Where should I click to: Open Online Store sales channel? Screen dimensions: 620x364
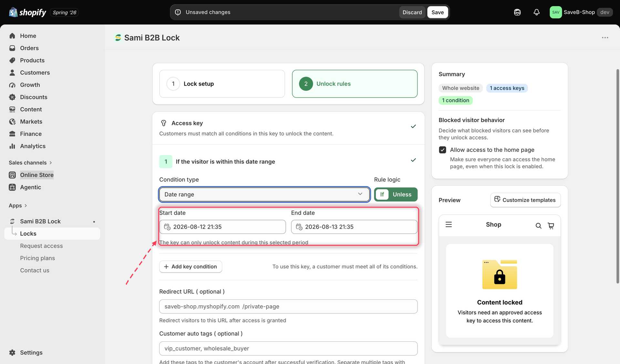pos(37,175)
